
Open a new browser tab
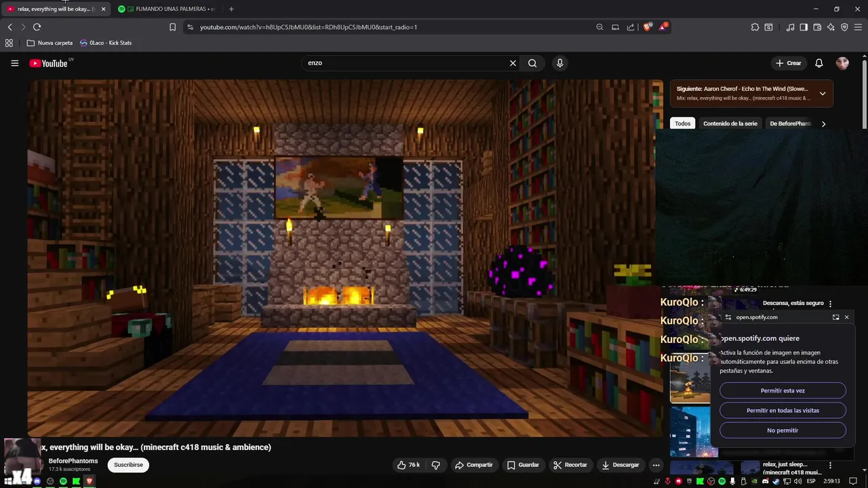[231, 9]
